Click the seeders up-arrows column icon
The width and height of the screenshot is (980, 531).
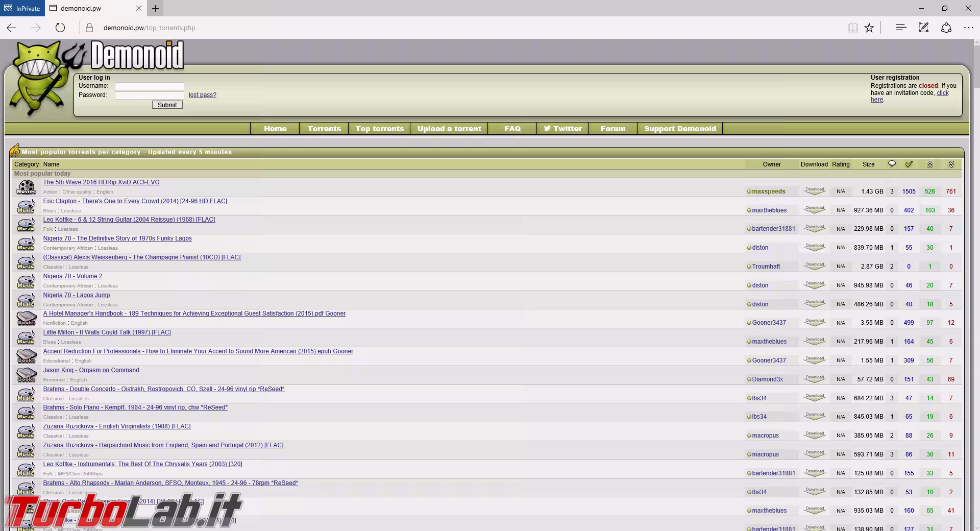tap(930, 164)
